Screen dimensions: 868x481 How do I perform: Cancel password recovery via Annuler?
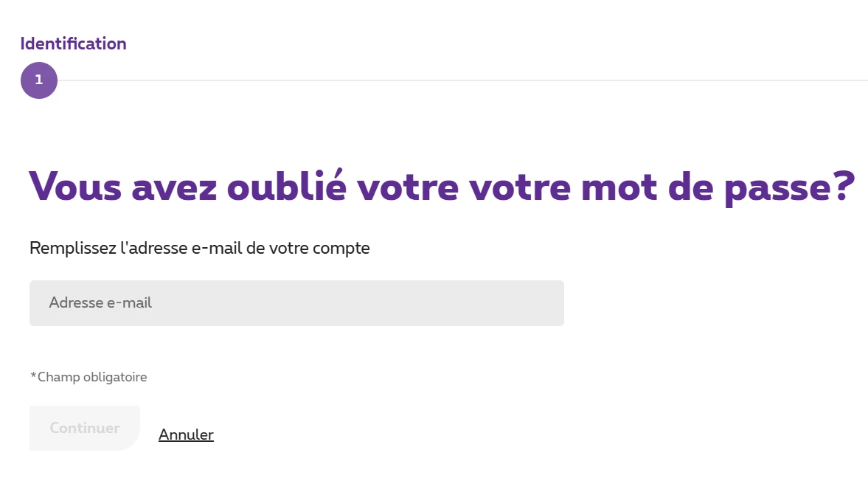click(x=186, y=435)
